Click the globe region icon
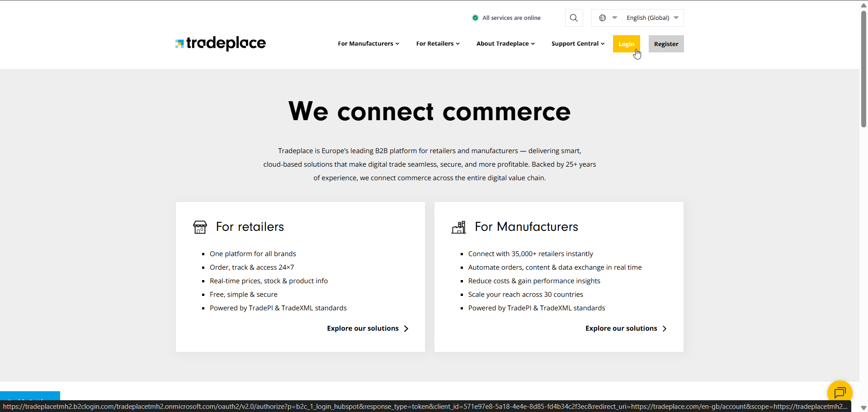The height and width of the screenshot is (412, 868). click(x=603, y=18)
